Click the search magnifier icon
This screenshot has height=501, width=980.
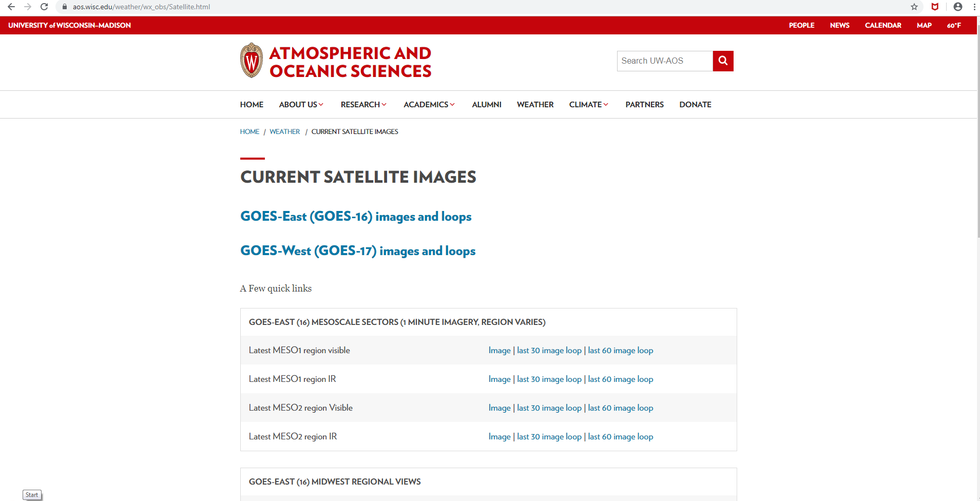coord(723,61)
